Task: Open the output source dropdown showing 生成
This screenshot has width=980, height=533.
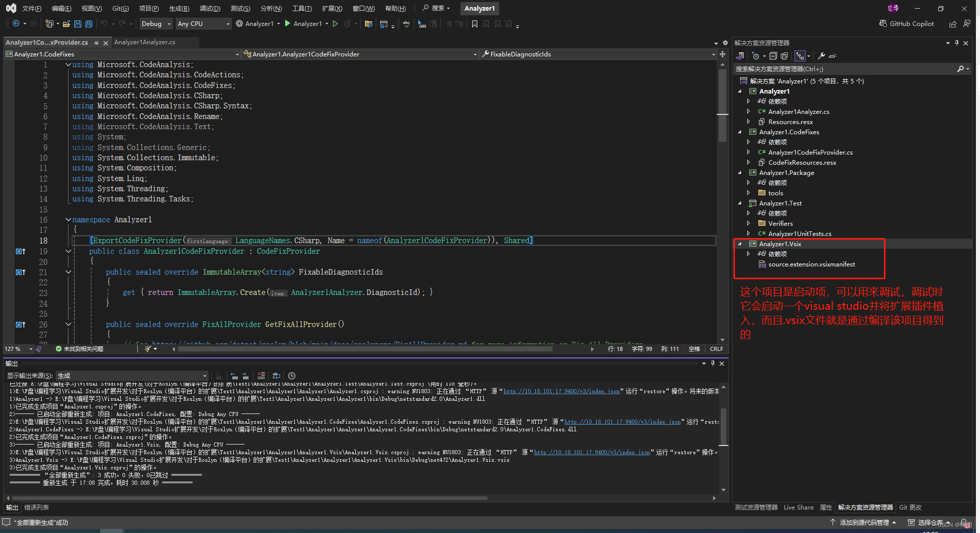Action: [x=132, y=375]
